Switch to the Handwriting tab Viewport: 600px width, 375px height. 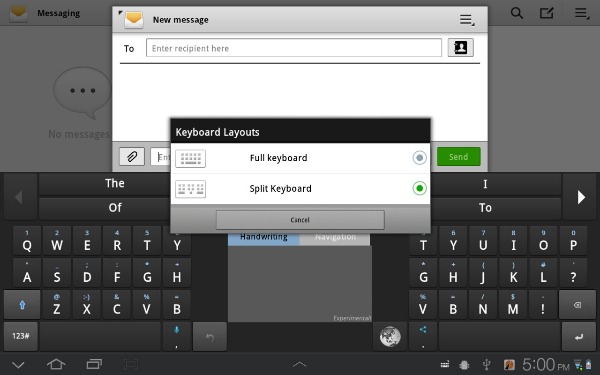point(264,237)
